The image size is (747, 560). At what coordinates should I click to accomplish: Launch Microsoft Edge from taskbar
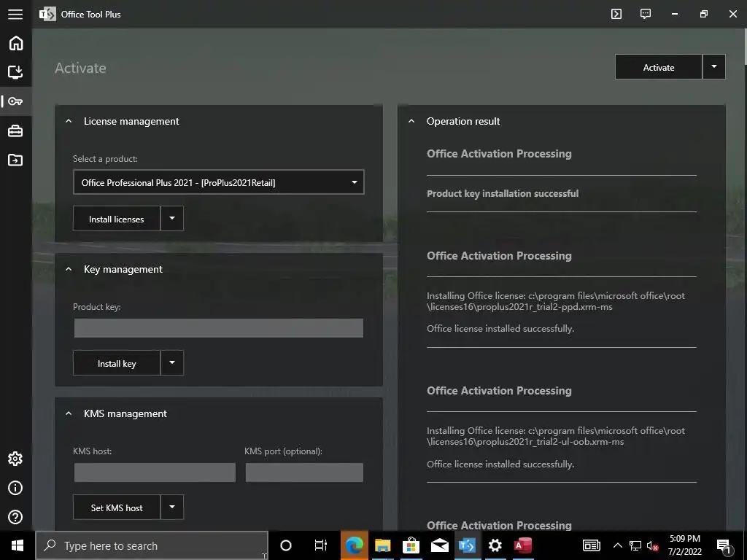click(x=354, y=545)
